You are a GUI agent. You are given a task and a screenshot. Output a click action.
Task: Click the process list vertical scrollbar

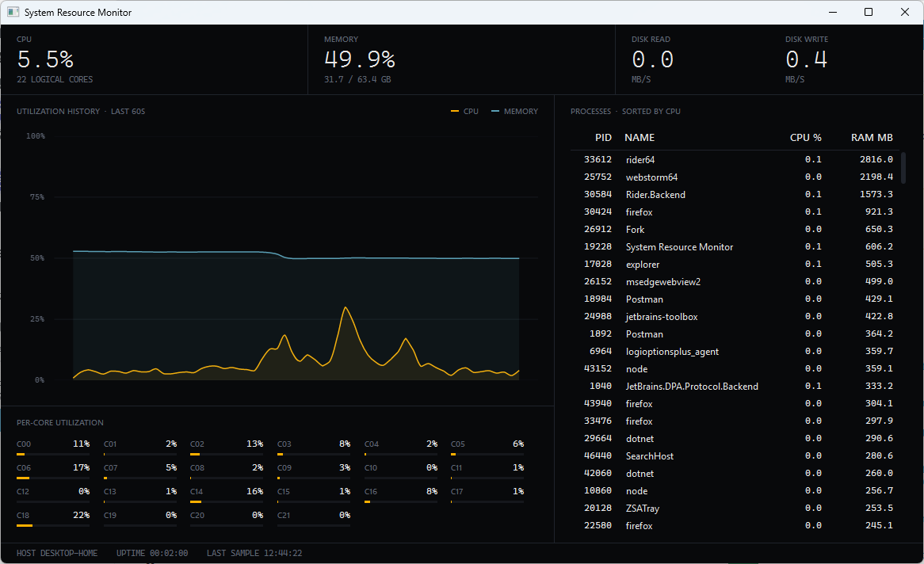tap(904, 168)
